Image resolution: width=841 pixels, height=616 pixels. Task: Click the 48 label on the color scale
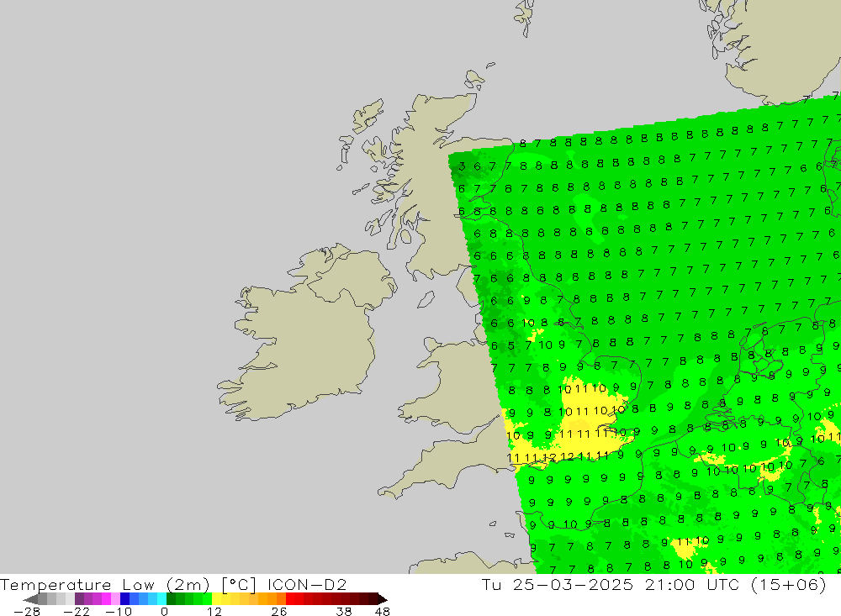[x=383, y=612]
